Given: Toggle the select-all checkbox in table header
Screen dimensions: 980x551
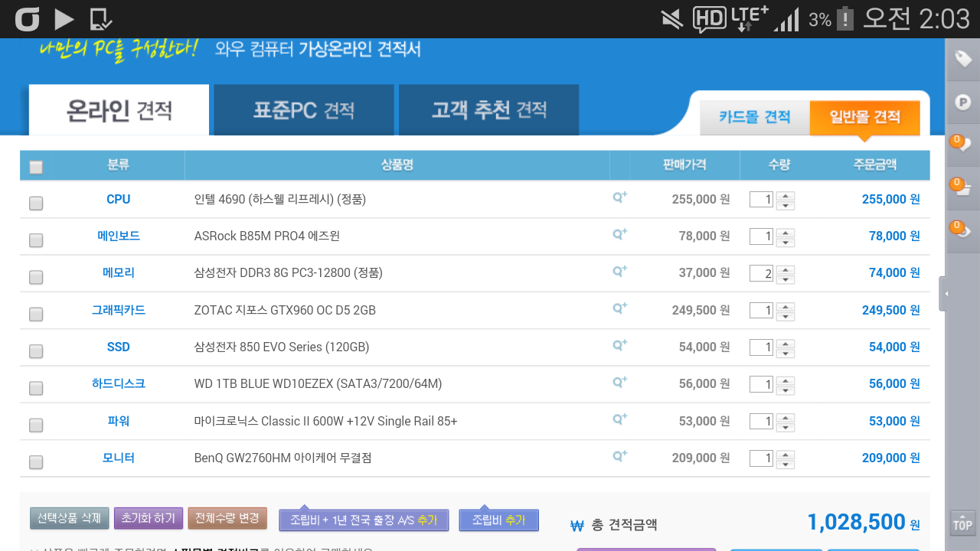Looking at the screenshot, I should pyautogui.click(x=36, y=167).
